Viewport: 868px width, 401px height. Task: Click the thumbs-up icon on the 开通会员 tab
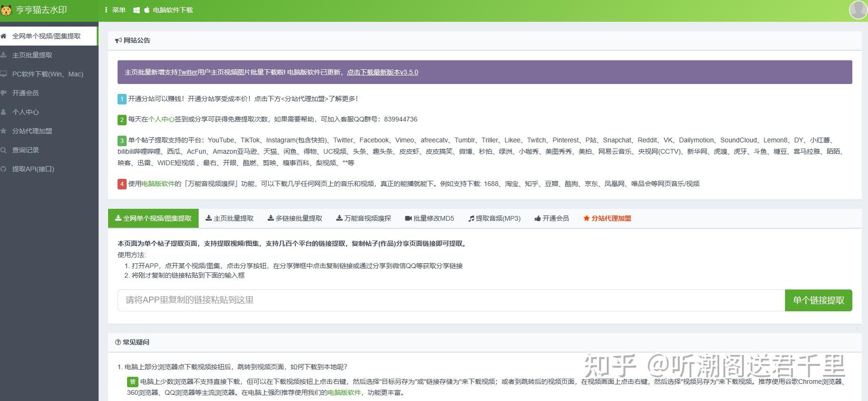[x=538, y=218]
